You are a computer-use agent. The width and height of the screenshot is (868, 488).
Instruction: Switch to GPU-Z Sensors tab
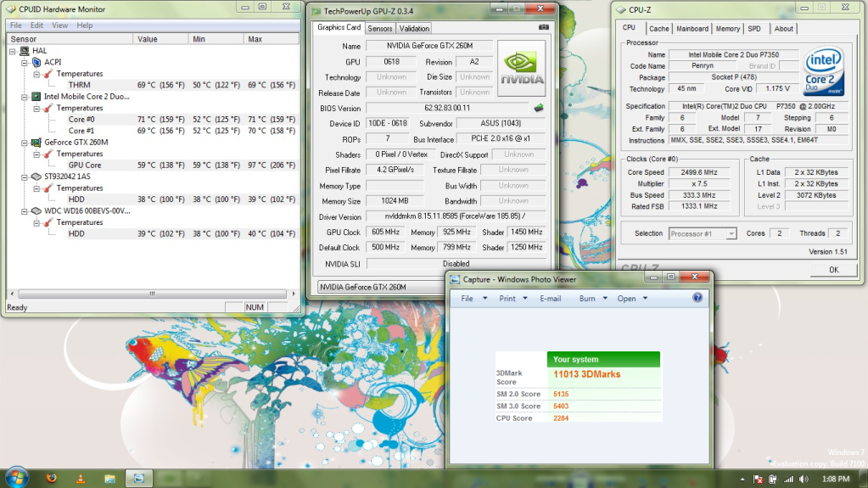(380, 28)
